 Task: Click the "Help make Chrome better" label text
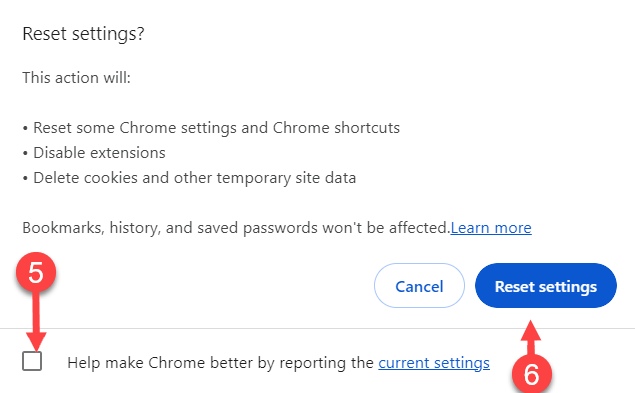220,363
